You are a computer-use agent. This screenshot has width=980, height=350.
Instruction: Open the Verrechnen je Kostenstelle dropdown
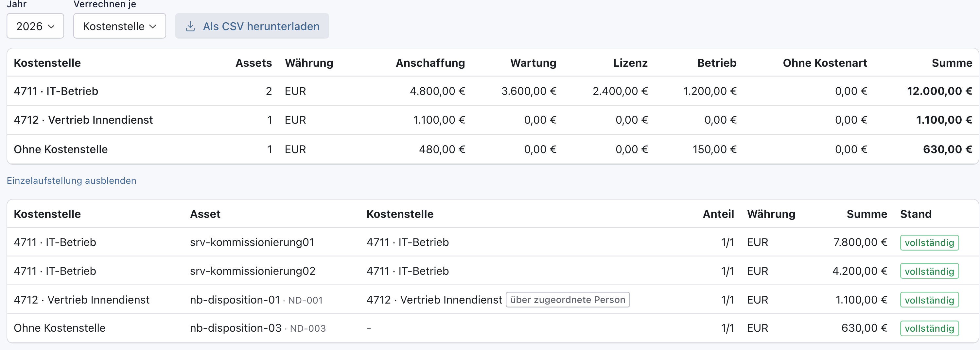(119, 26)
